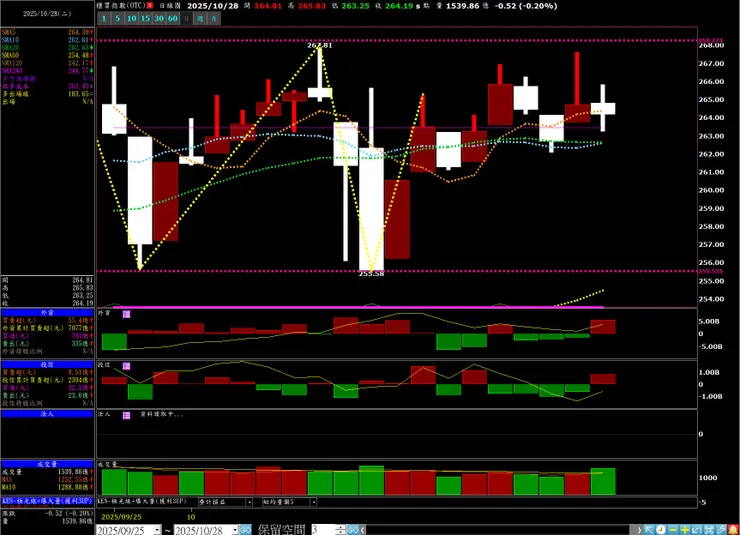Click the latest white candlestick on chart
The width and height of the screenshot is (740, 535).
click(603, 109)
